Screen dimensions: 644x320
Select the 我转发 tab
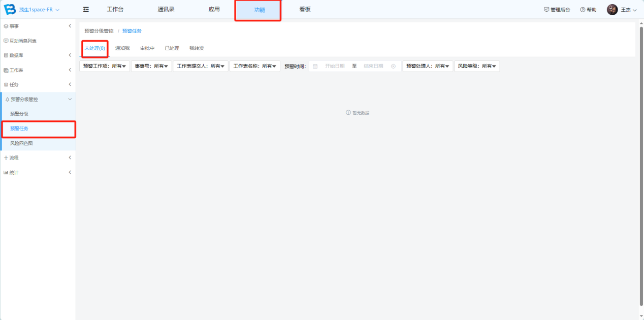tap(197, 48)
